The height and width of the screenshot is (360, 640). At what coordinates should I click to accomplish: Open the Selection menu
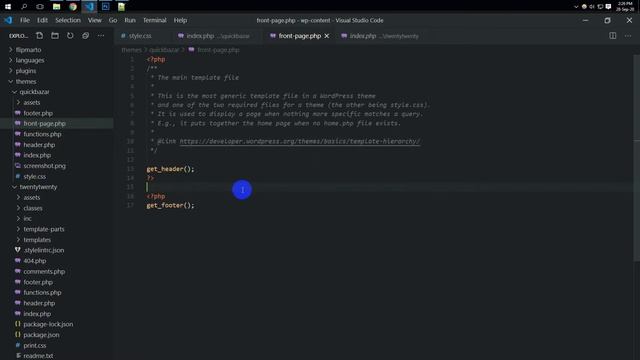pos(68,20)
